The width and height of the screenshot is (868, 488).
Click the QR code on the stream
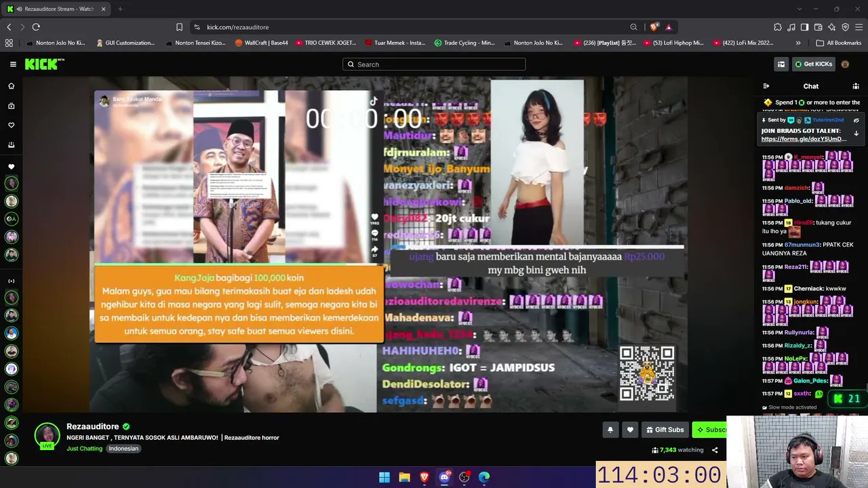(647, 373)
